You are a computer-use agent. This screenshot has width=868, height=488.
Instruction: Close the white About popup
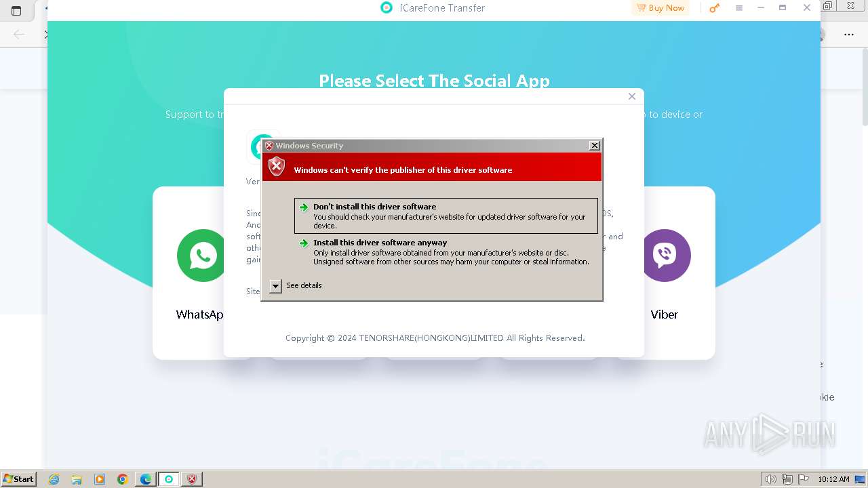point(632,96)
